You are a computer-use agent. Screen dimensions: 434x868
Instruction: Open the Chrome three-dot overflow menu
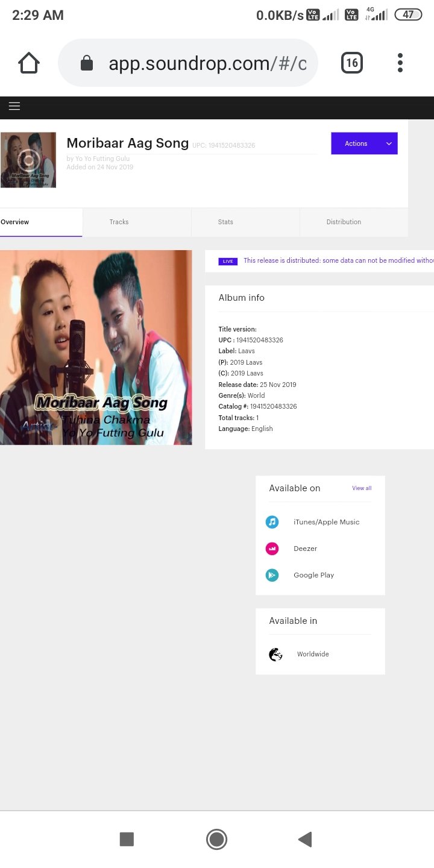click(x=400, y=63)
